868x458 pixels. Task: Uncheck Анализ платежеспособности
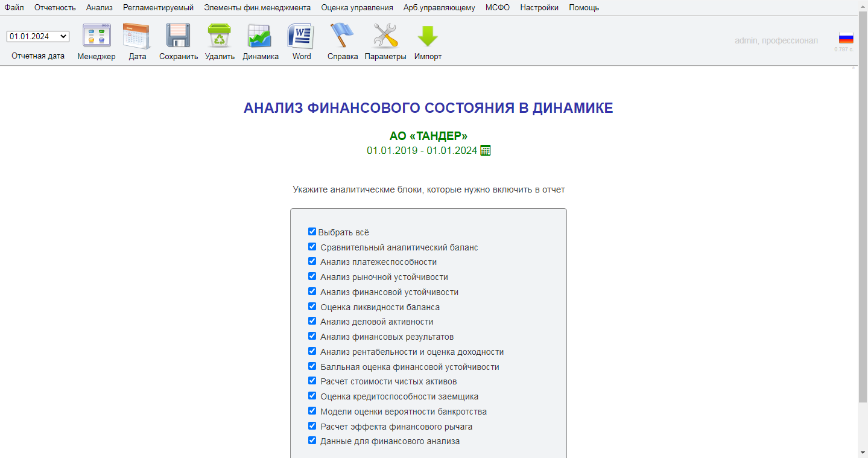[312, 261]
